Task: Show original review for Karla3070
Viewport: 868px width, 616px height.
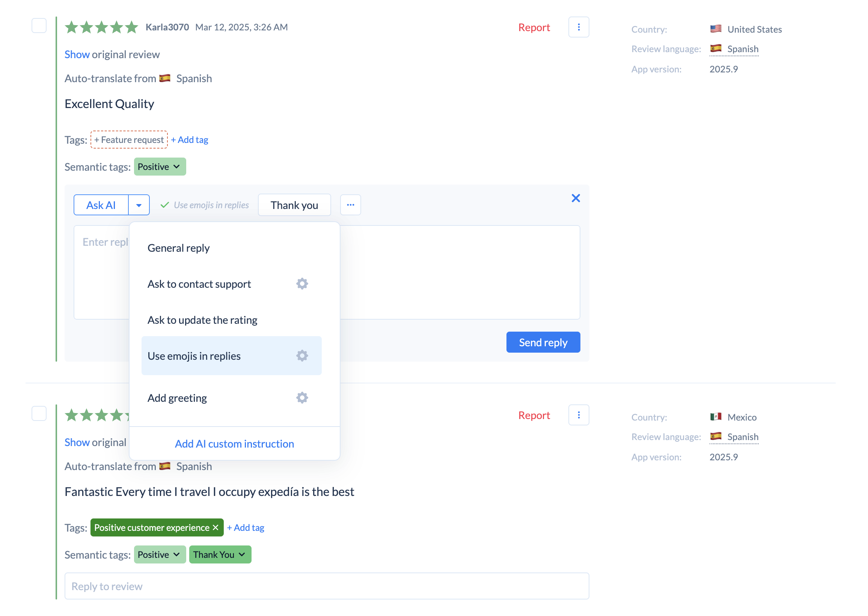Action: [77, 54]
